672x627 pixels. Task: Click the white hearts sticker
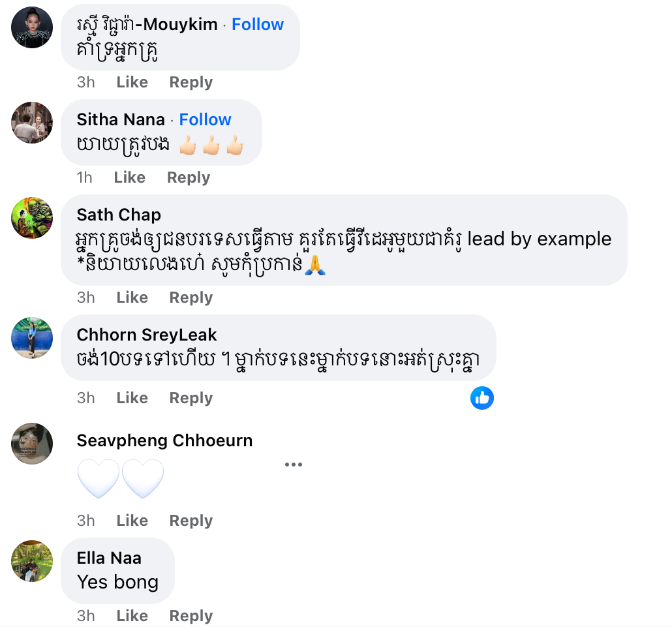(121, 479)
